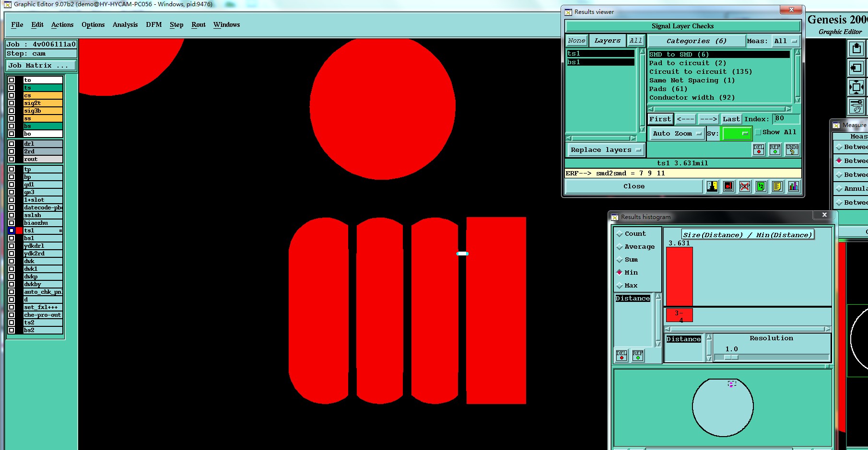
Task: Adjust the Resolution slider handle
Action: [731, 358]
